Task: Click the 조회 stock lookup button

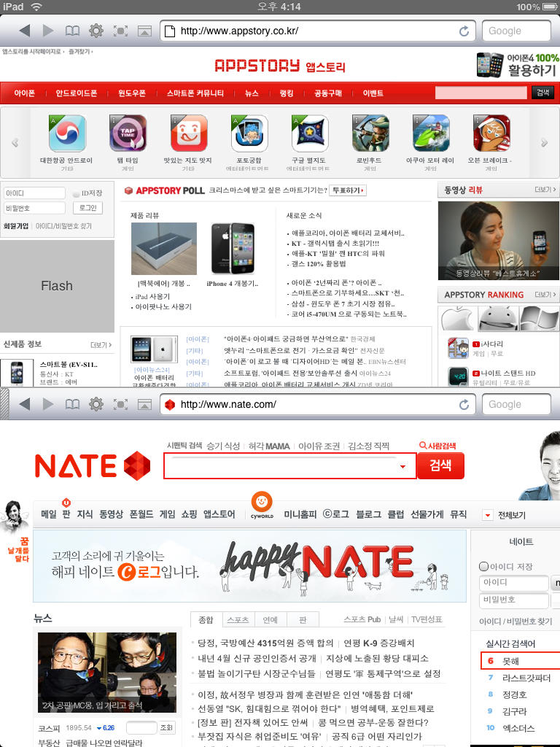Action: (x=167, y=728)
